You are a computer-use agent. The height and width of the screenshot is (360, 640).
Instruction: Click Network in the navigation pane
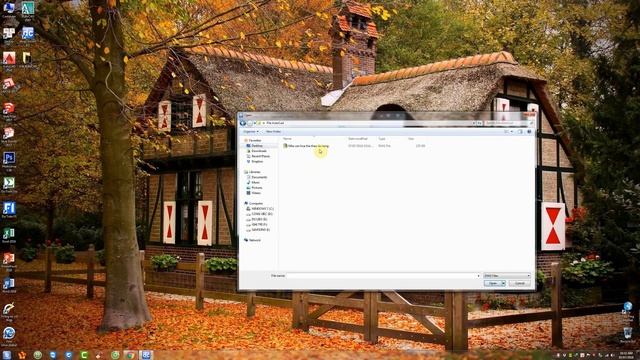[x=254, y=240]
